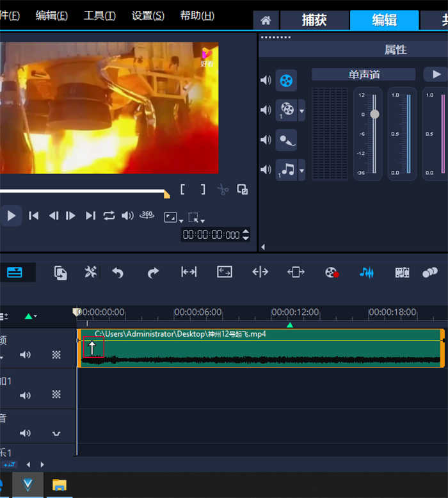This screenshot has height=498, width=448.
Task: Click the 单声道 button
Action: 364,75
